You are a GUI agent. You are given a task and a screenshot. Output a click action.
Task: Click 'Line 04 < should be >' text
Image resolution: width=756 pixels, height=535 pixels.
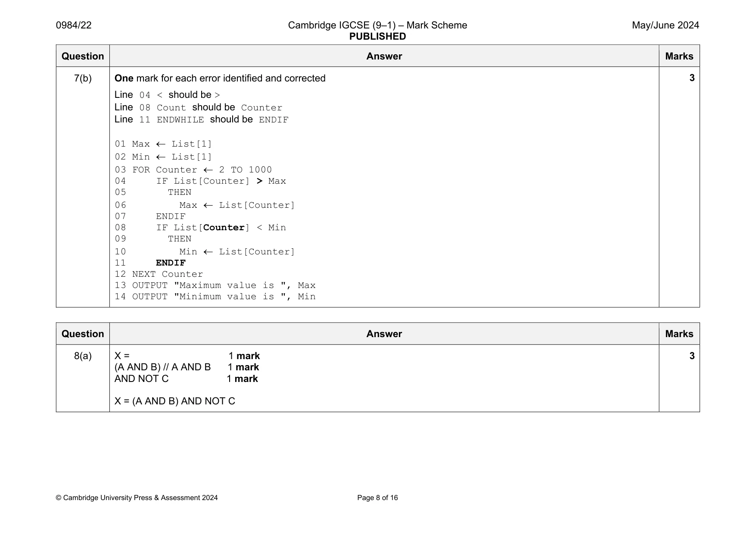click(167, 95)
